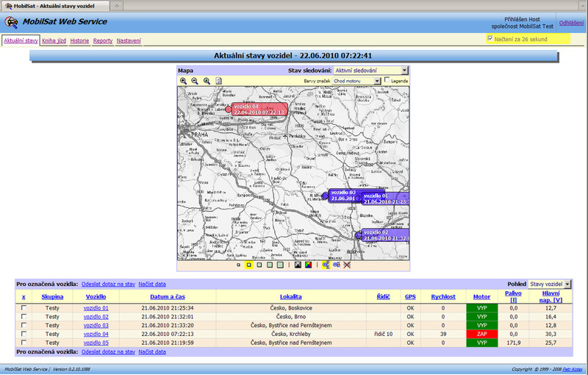Sort table by Skupina column
The width and height of the screenshot is (588, 375).
tap(52, 296)
